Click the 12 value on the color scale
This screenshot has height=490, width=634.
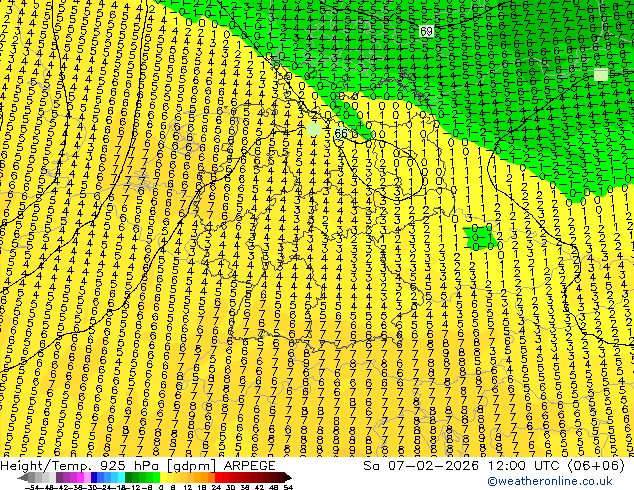click(188, 487)
